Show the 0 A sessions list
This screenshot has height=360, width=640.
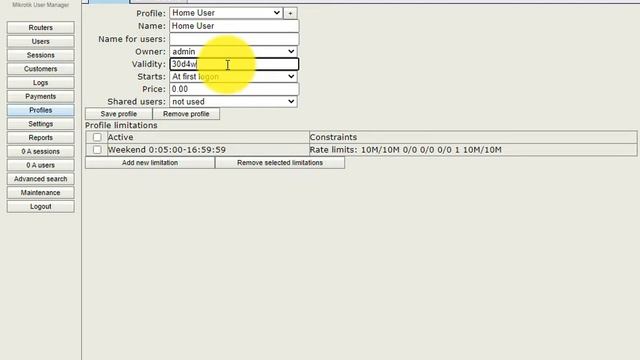point(40,151)
